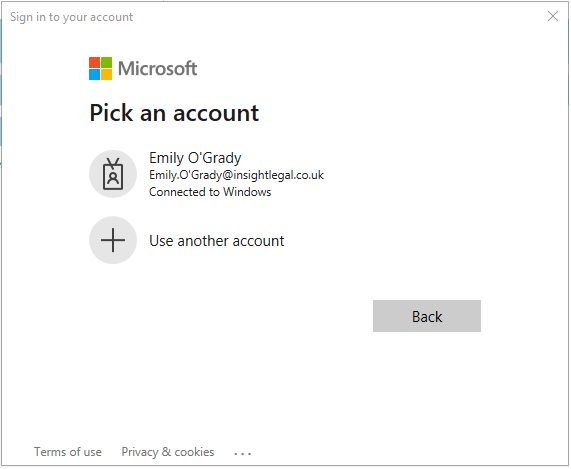
Task: Close the sign-in dialog with X
Action: [553, 16]
